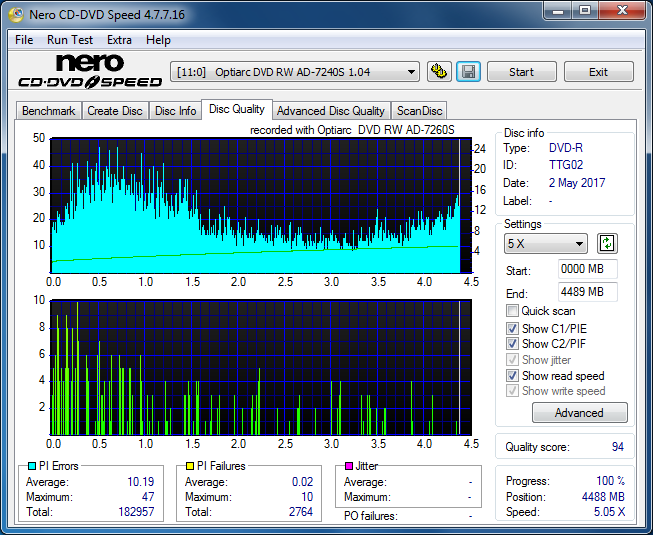Open the Extra menu
Image resolution: width=653 pixels, height=535 pixels.
119,40
